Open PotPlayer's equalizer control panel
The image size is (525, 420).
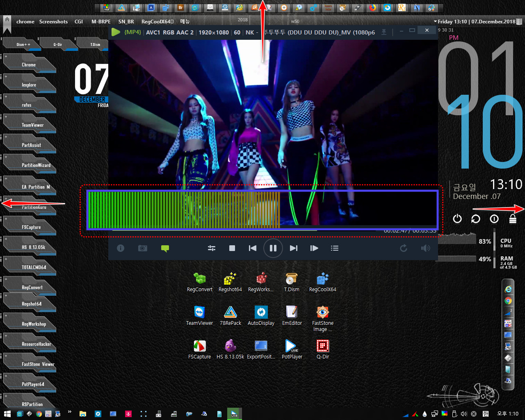pyautogui.click(x=212, y=248)
